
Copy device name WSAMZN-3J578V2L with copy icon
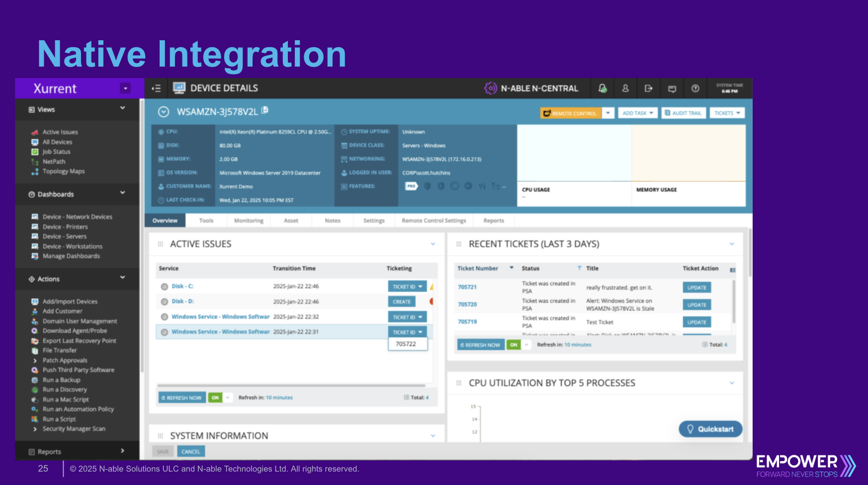265,110
